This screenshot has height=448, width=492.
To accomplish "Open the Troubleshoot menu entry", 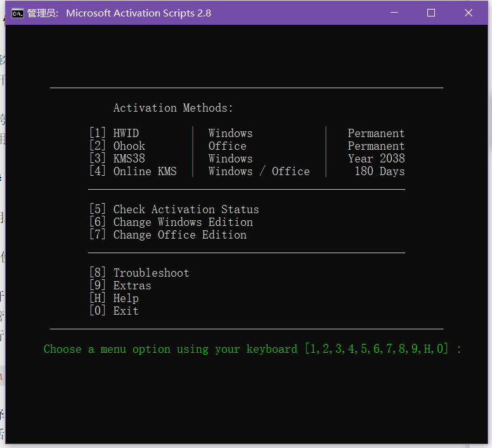I will pyautogui.click(x=151, y=273).
